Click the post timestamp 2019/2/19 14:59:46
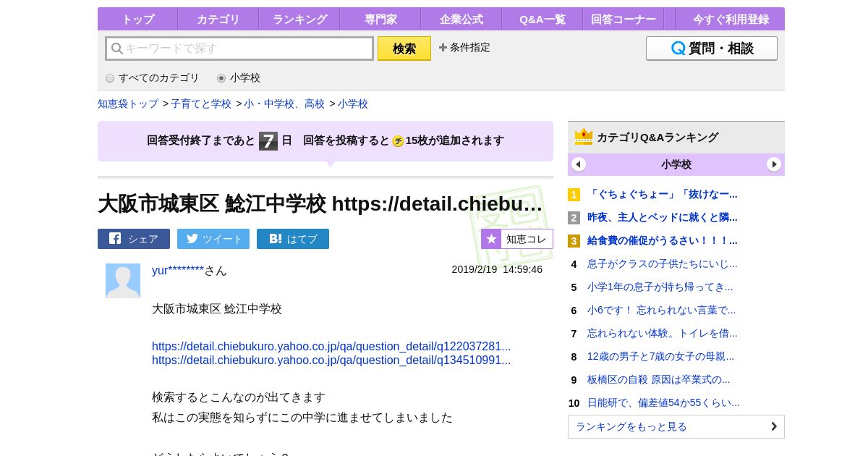The height and width of the screenshot is (456, 868). 497,269
